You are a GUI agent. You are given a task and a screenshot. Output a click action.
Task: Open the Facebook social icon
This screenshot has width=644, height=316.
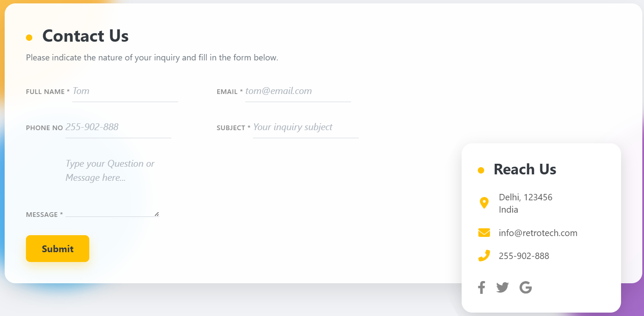point(481,288)
